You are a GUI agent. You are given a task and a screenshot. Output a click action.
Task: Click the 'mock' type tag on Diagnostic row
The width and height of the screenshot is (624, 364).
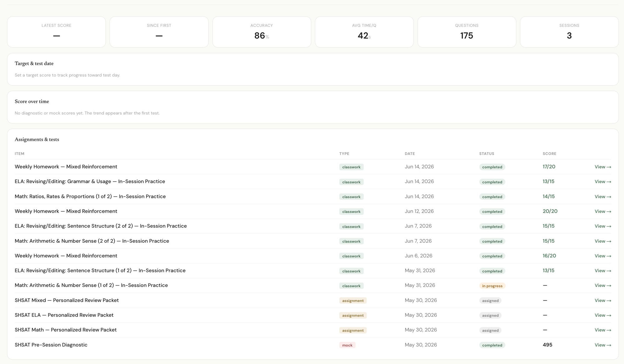point(347,345)
